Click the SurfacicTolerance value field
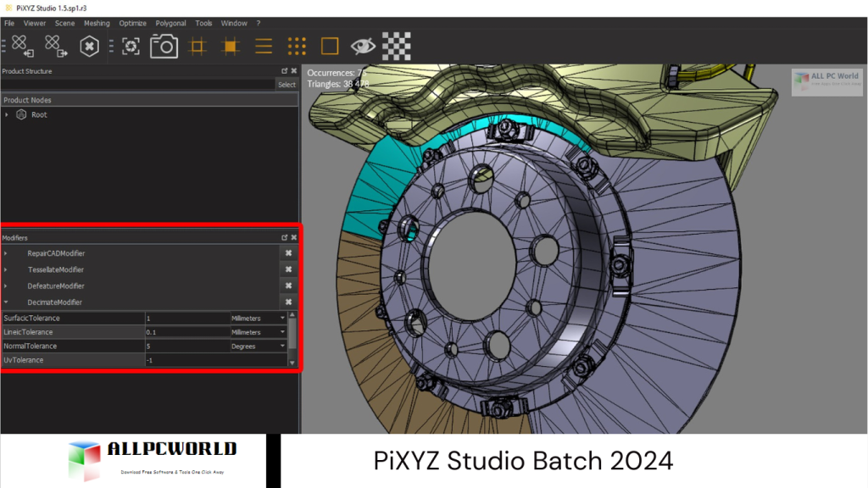 pyautogui.click(x=187, y=319)
